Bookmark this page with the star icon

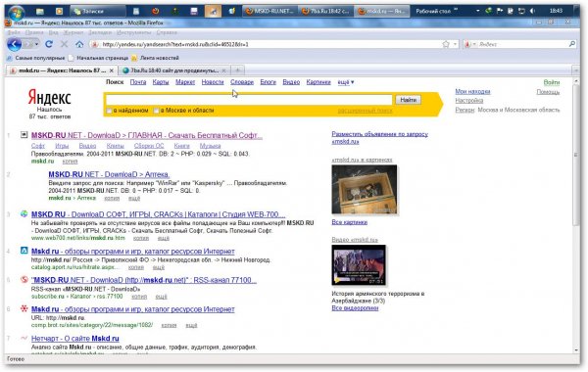coord(446,44)
